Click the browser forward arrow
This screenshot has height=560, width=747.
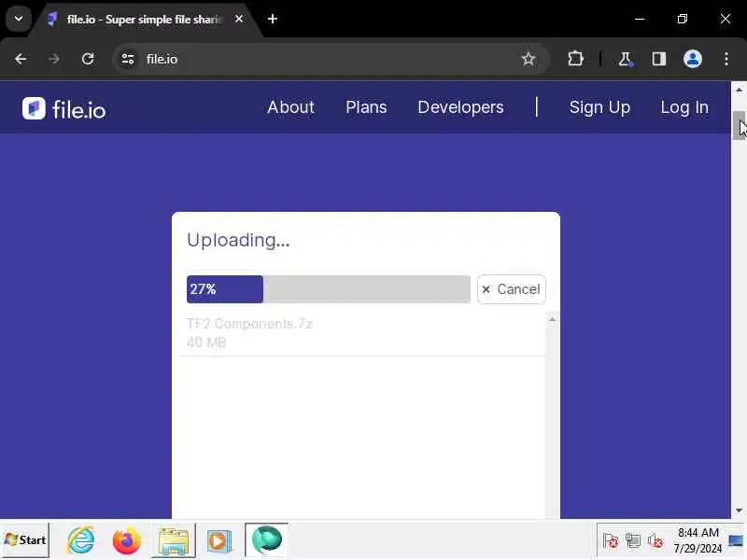coord(54,59)
